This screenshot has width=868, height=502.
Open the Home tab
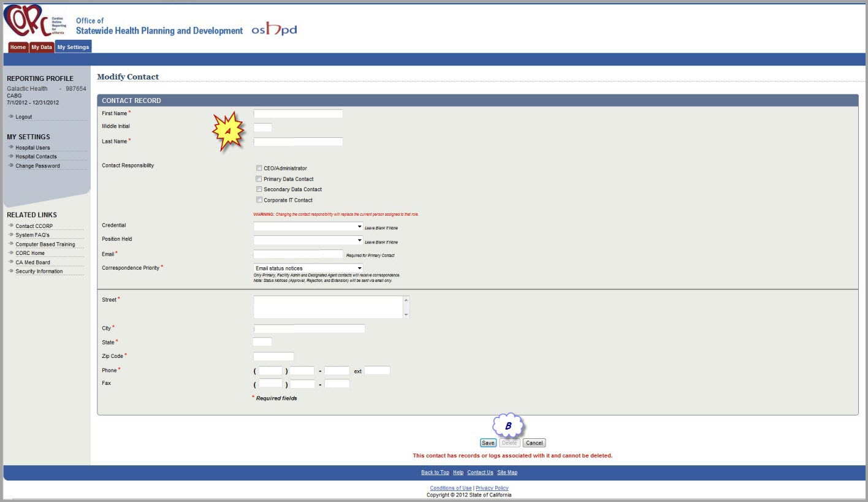point(18,47)
